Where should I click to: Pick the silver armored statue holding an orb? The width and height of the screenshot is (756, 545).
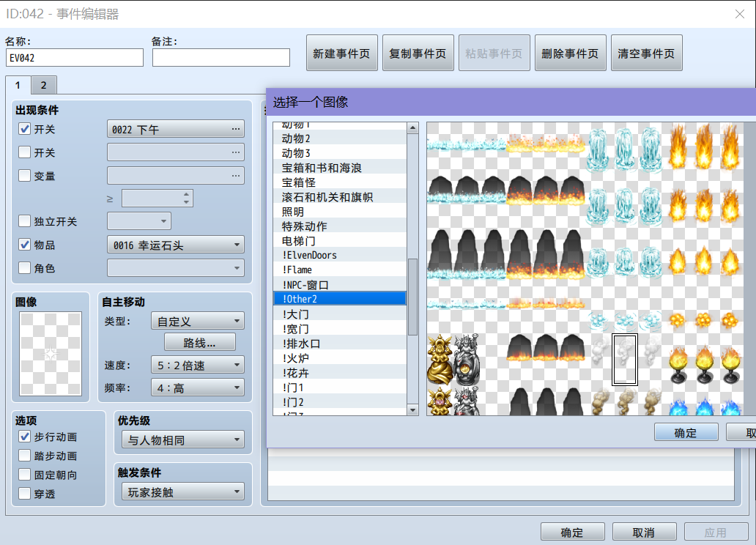click(467, 360)
